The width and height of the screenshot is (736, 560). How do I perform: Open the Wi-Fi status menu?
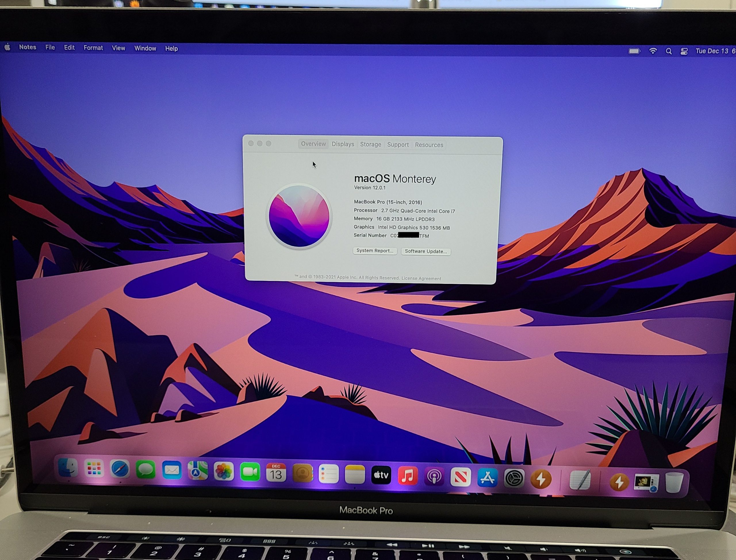tap(653, 51)
